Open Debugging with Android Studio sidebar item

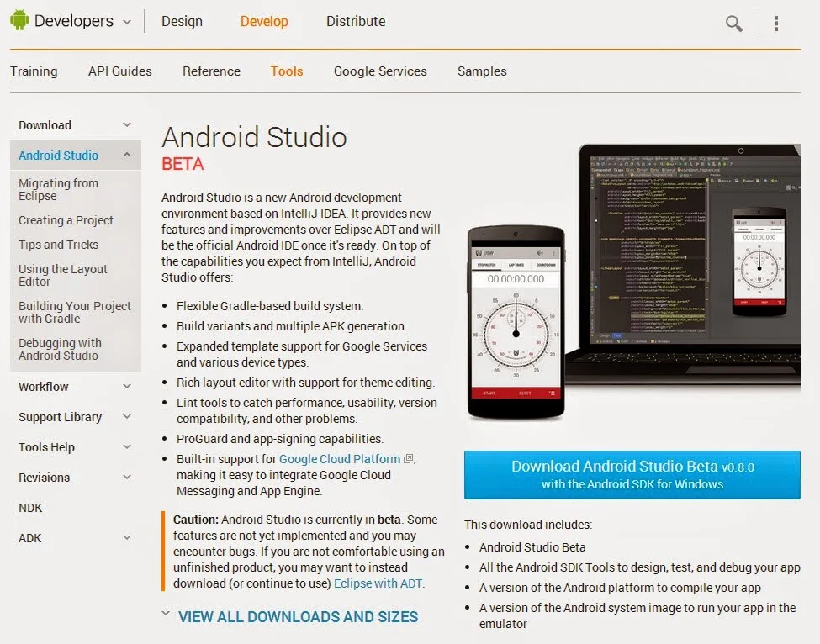60,349
